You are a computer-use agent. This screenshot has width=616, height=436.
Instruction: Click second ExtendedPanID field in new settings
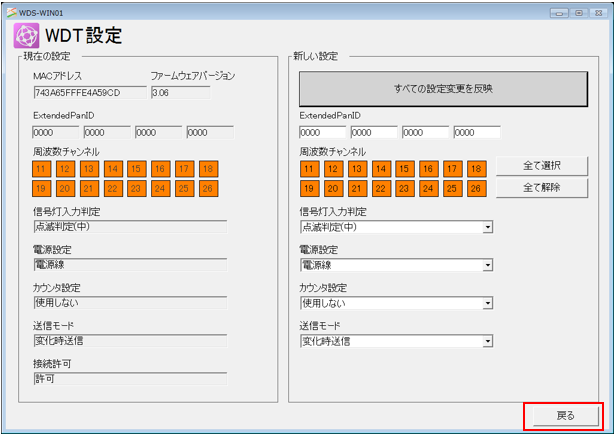[x=373, y=132]
